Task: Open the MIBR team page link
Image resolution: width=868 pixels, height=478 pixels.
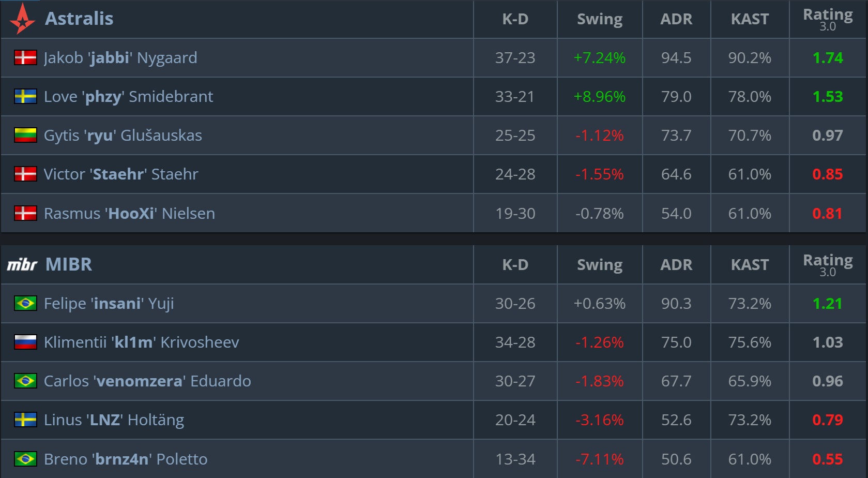Action: click(69, 264)
